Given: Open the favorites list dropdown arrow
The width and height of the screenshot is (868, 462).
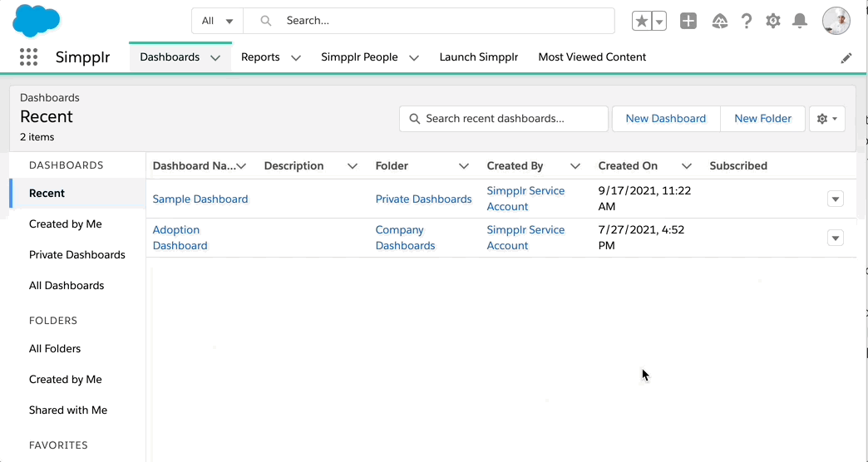Looking at the screenshot, I should click(659, 21).
